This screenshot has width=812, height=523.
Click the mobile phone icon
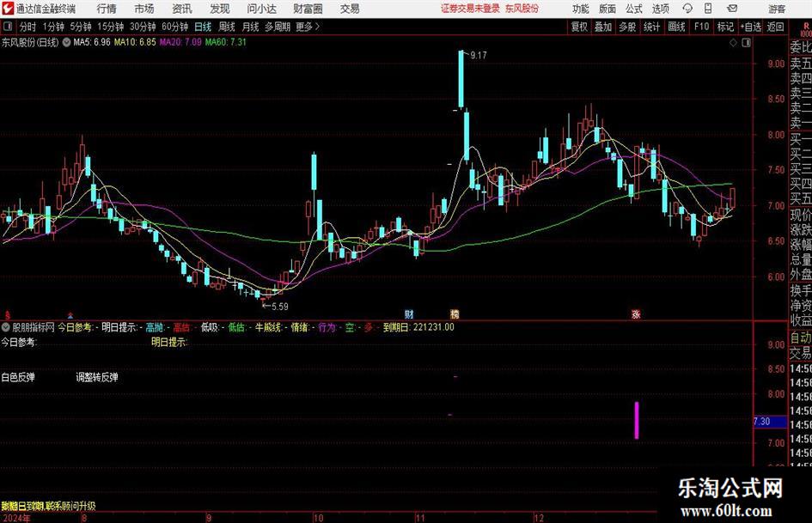708,9
